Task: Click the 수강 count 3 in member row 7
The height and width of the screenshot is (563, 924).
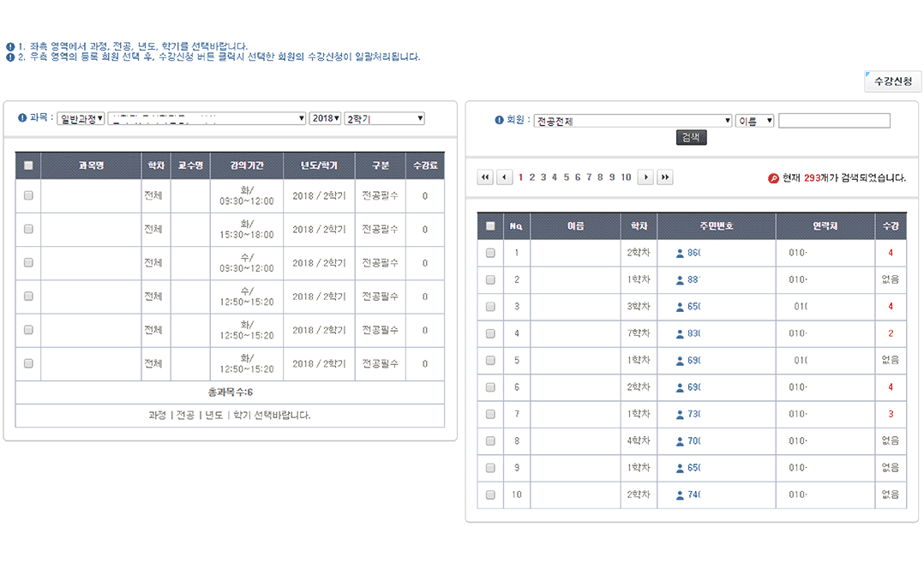Action: click(891, 414)
